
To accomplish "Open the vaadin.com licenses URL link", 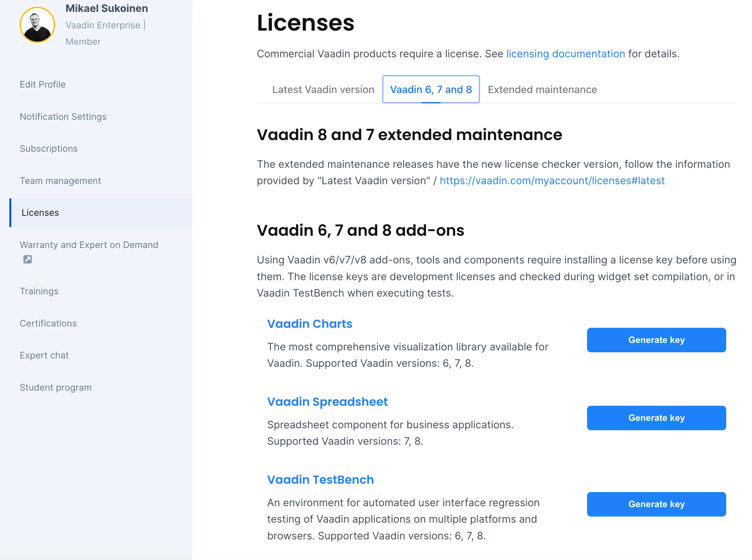I will tap(552, 180).
